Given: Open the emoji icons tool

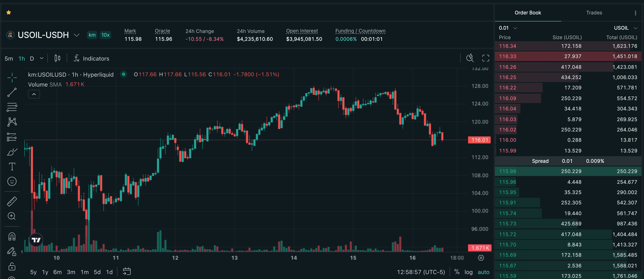Looking at the screenshot, I should click(x=12, y=181).
